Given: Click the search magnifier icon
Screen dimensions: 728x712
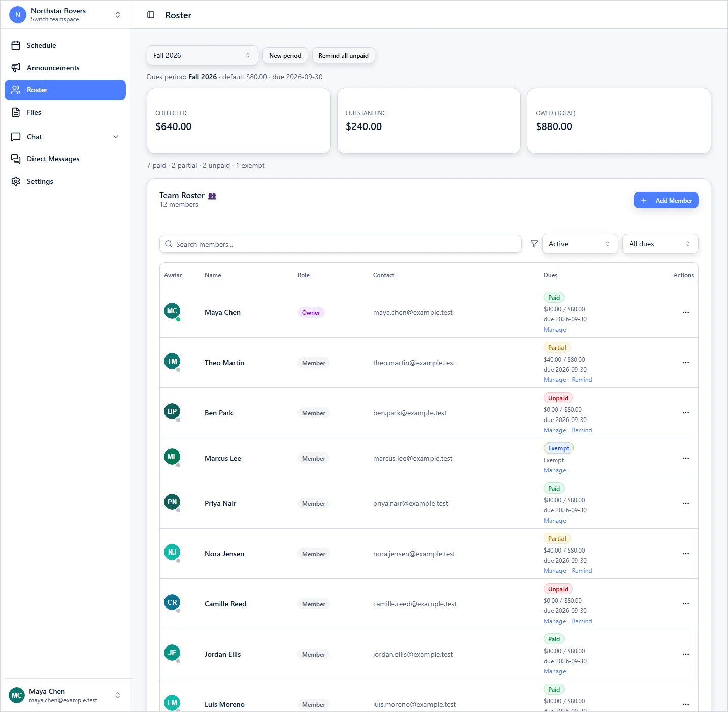Looking at the screenshot, I should tap(169, 244).
